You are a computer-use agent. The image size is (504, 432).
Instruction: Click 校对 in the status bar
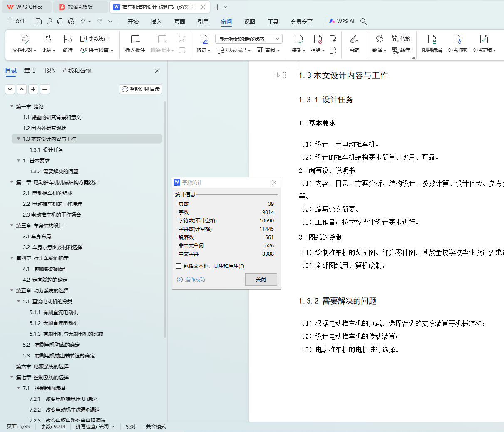click(x=131, y=427)
